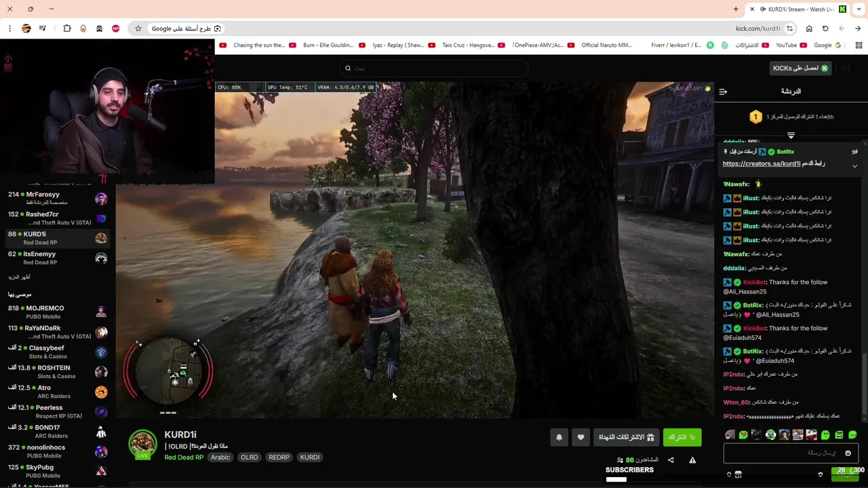Share the stream via share icon
Screen dimensions: 868x488
(x=671, y=460)
